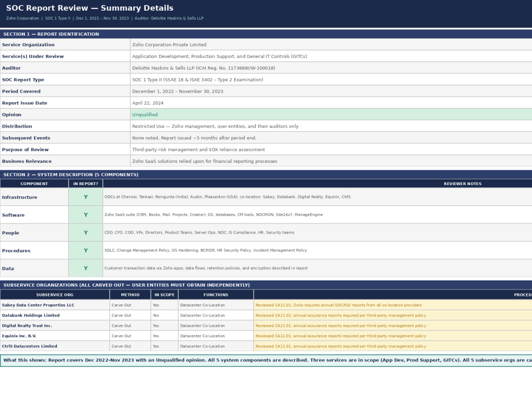Select 'December 1, 2022 – November 30, 2023' value
The image size is (532, 399).
331,92
